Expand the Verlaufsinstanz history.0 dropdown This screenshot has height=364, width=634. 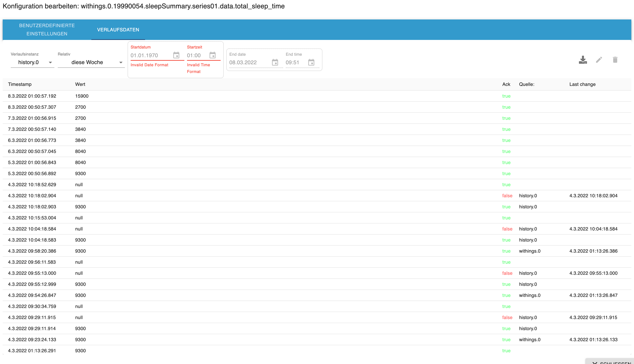coord(33,62)
